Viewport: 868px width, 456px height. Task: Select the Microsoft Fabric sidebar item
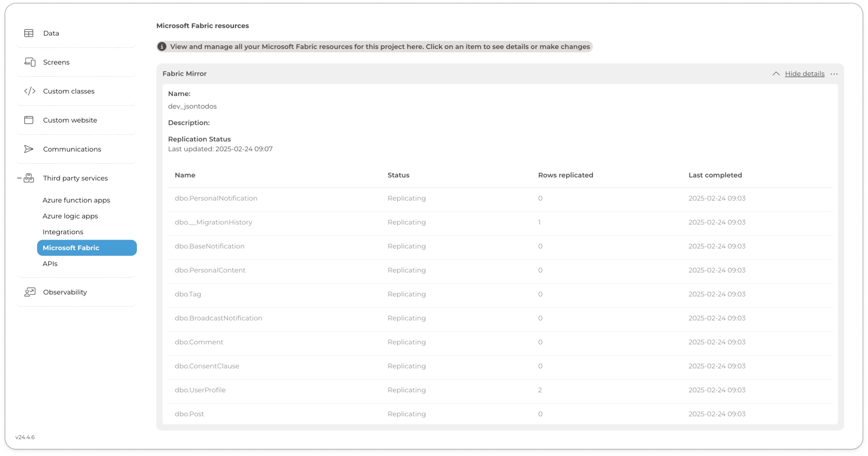87,248
